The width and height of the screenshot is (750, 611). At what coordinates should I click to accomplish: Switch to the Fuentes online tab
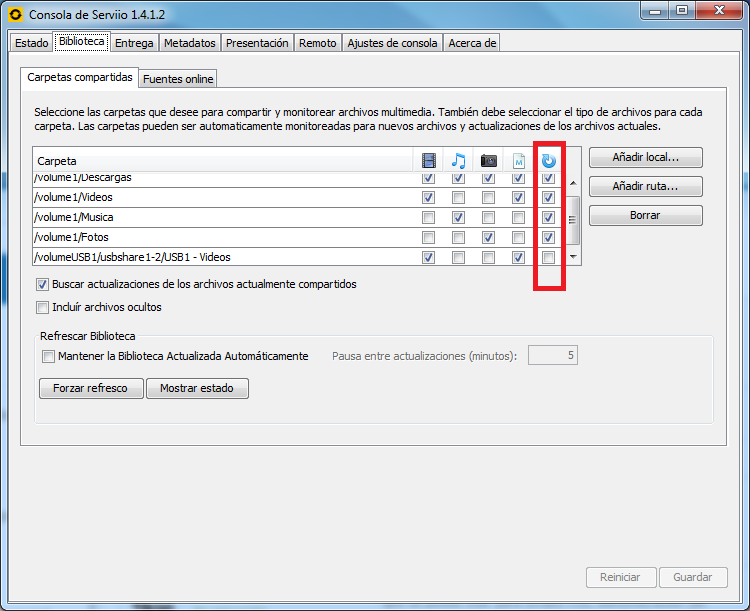[x=178, y=79]
